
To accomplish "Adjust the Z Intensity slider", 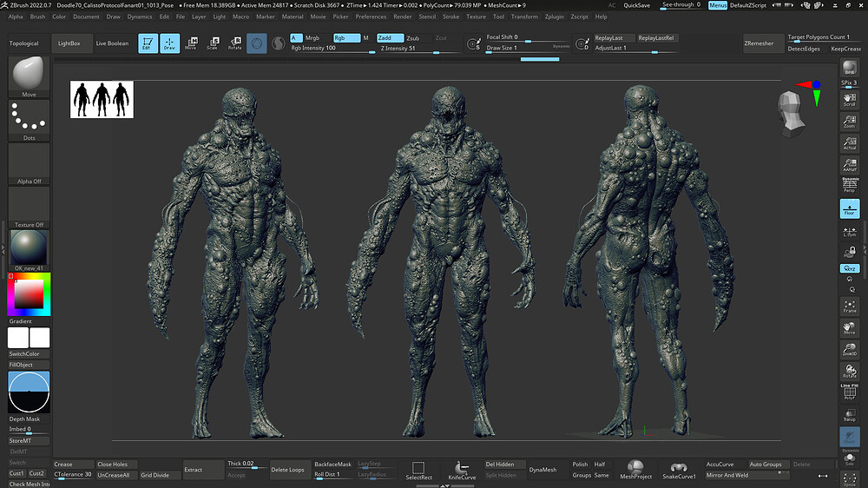I will (x=419, y=48).
